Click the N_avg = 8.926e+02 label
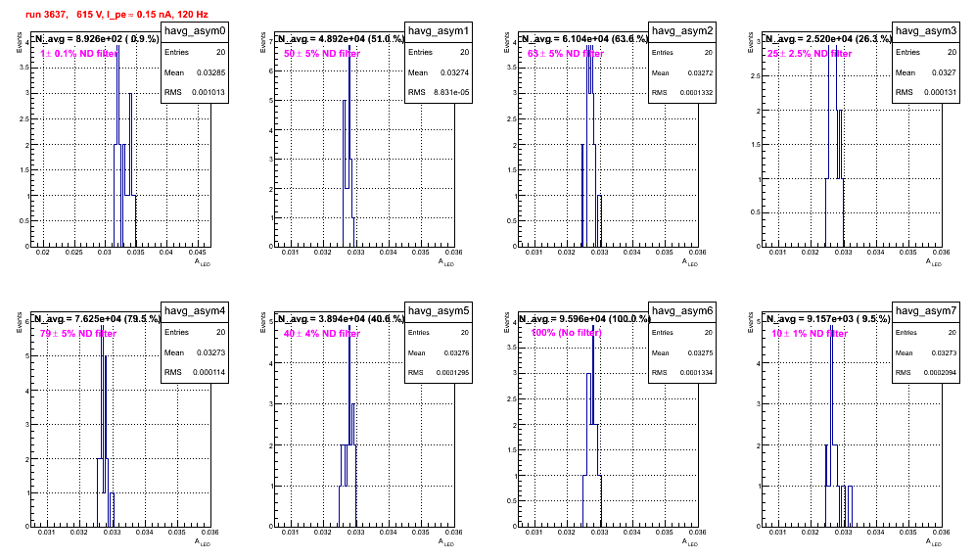 pos(98,38)
